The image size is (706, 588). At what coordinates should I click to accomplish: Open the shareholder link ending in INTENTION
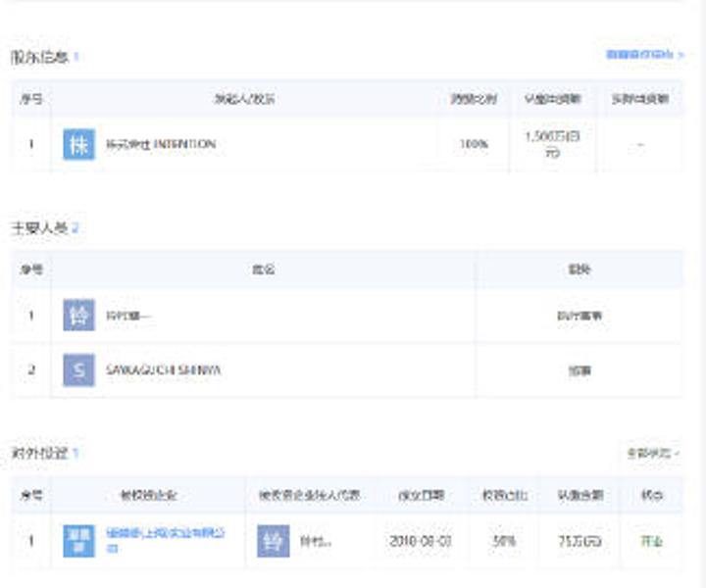(x=160, y=144)
